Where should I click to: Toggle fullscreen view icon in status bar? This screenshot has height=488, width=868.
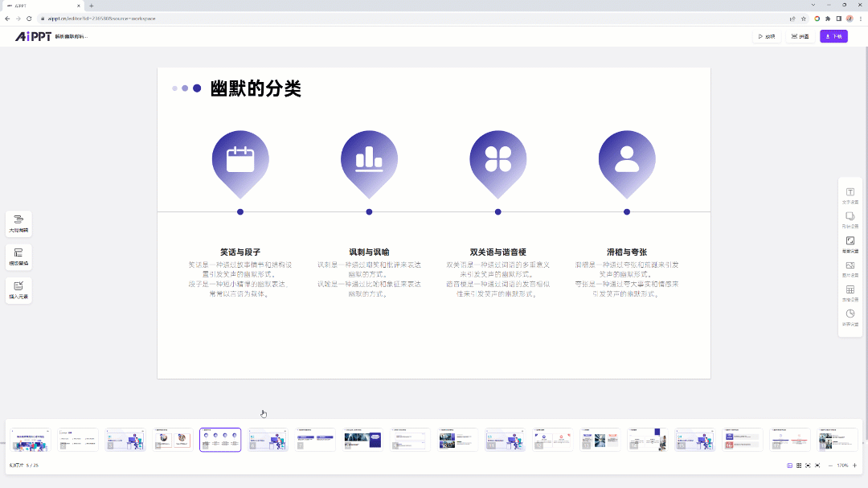tap(817, 465)
